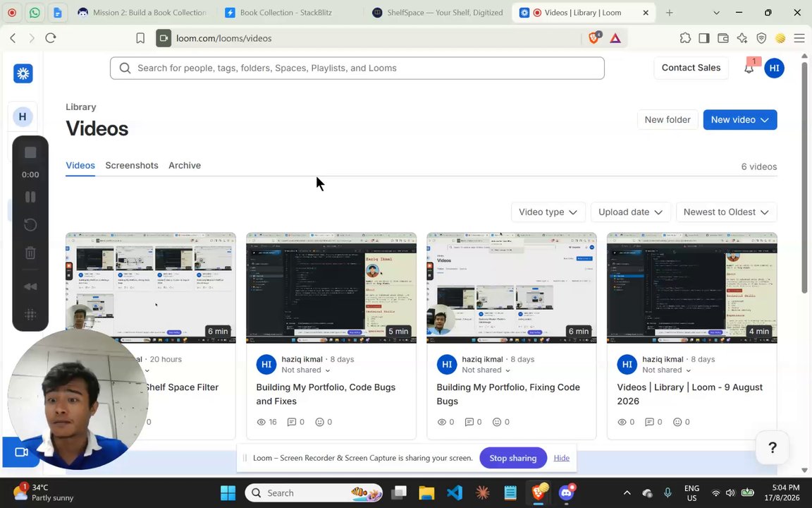Open Brave Wallet icon
This screenshot has width=812, height=508.
(x=723, y=38)
